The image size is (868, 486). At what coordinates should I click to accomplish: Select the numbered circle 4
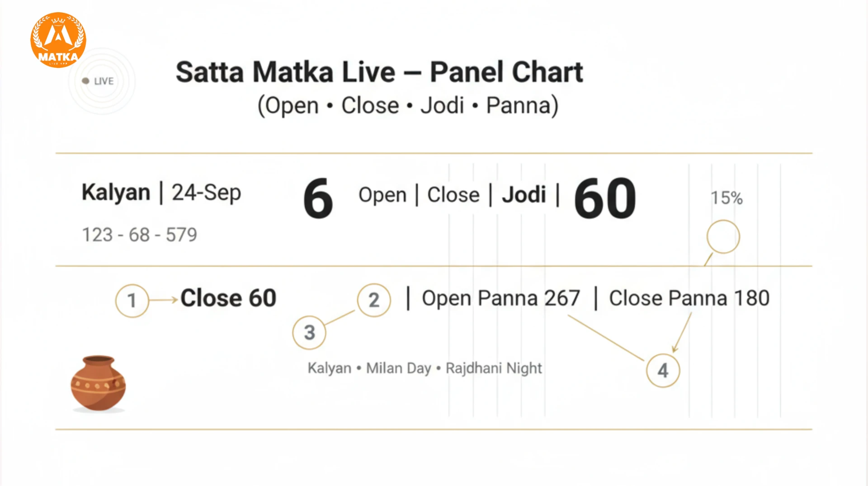[663, 371]
